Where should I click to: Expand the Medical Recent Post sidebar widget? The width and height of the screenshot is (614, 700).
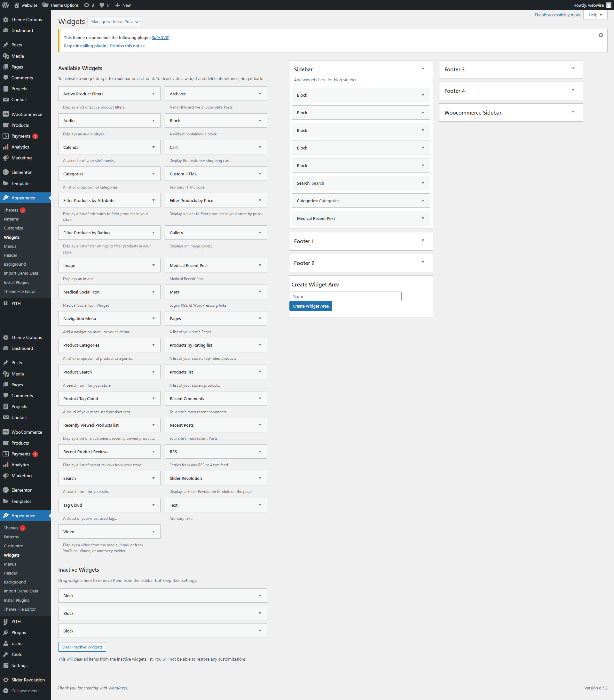(423, 218)
